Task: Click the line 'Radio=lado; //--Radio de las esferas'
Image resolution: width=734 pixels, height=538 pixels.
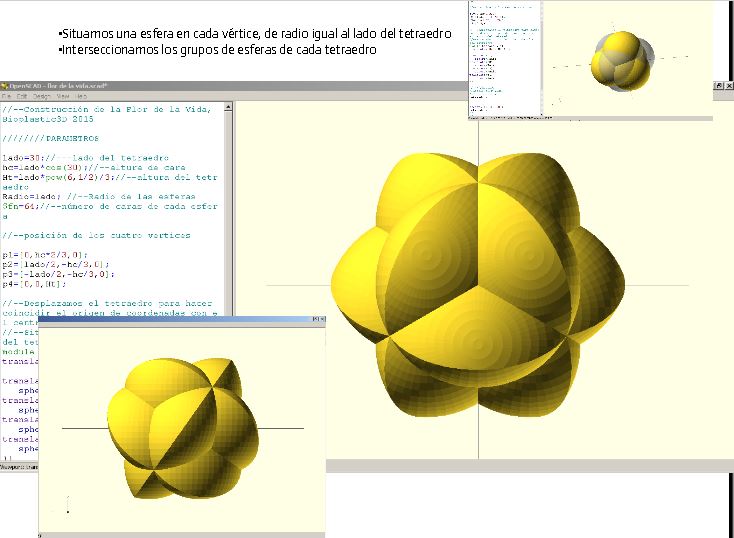Action: pos(98,197)
